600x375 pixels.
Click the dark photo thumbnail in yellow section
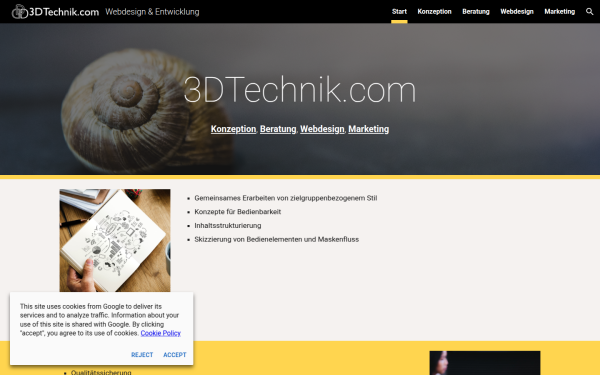click(485, 363)
